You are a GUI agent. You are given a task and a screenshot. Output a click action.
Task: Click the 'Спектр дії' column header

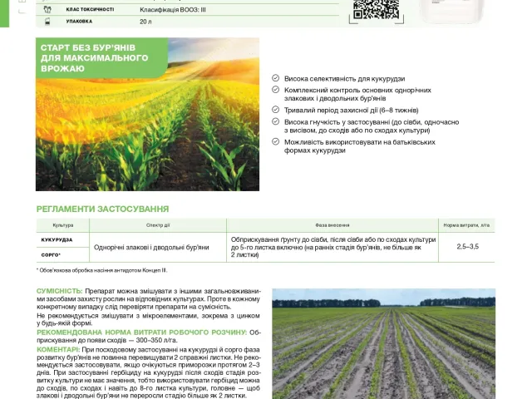[x=158, y=225]
